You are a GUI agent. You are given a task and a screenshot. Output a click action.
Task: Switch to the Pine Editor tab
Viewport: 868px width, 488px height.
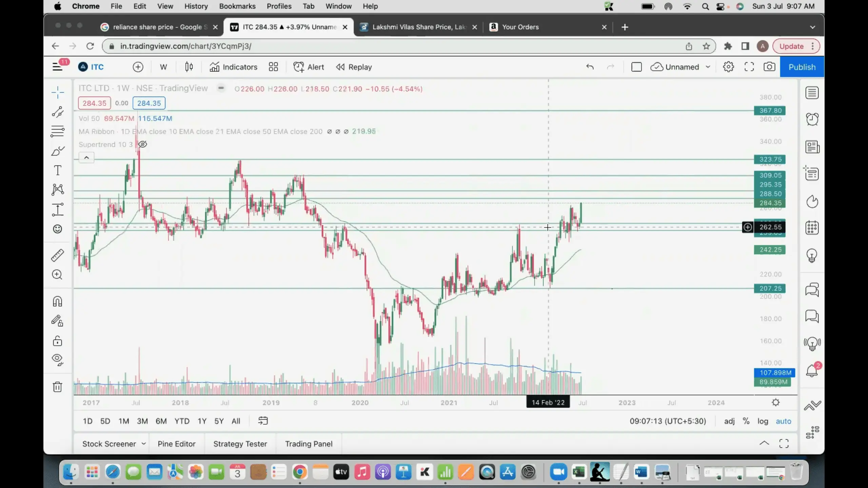tap(176, 444)
